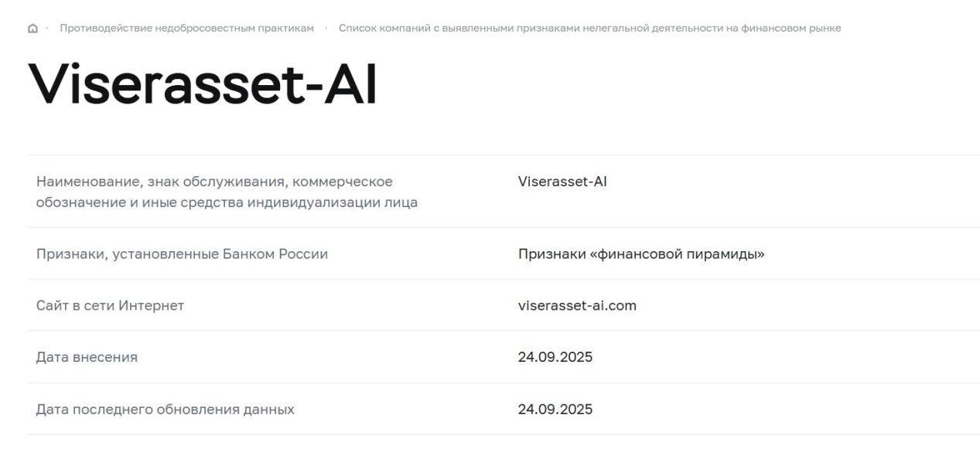This screenshot has width=980, height=463.
Task: Click the home icon in breadcrumbs
Action: [32, 29]
